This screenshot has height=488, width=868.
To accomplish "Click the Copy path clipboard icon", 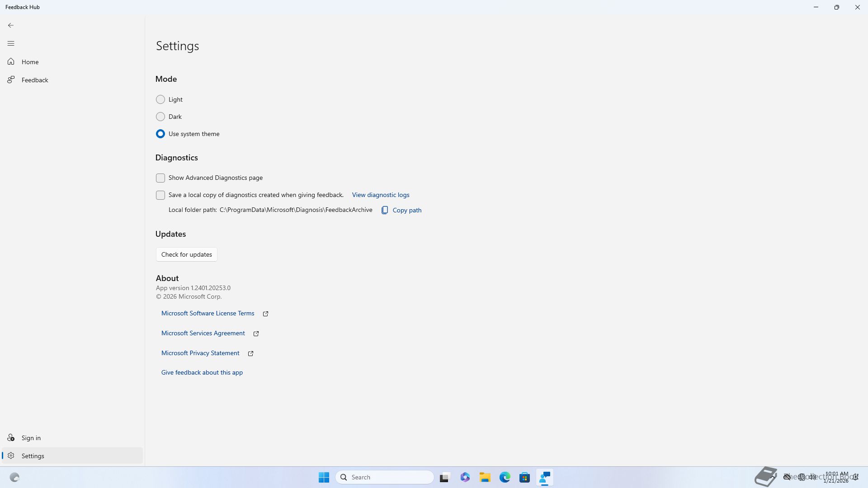I will pyautogui.click(x=385, y=210).
